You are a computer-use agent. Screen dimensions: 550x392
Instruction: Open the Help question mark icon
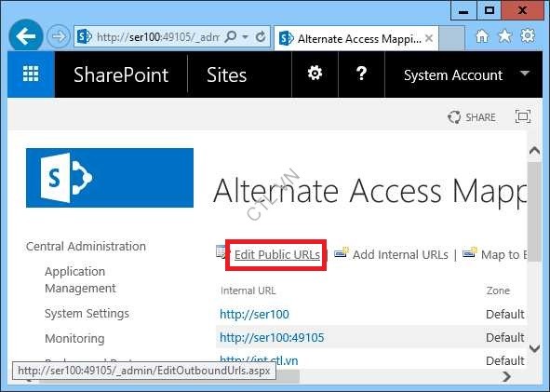tap(361, 74)
